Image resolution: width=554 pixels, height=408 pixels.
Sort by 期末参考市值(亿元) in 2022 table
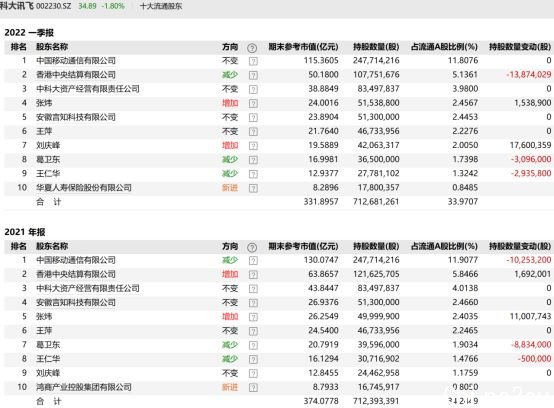click(x=303, y=47)
